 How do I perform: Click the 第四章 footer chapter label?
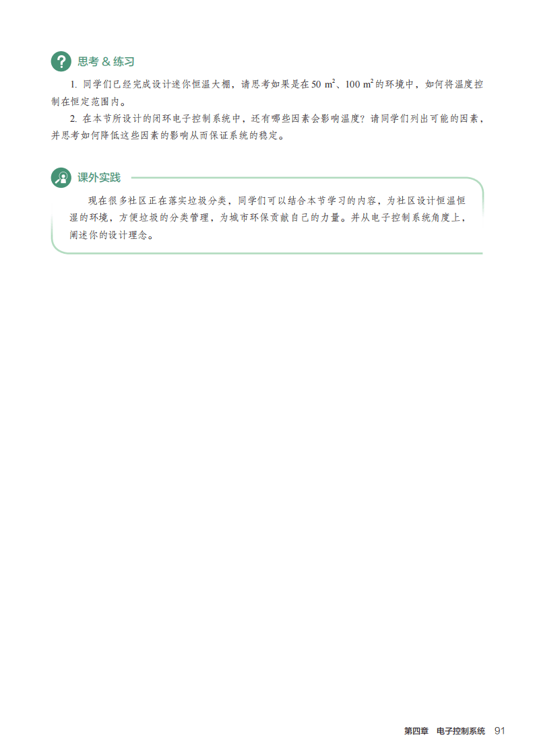(x=416, y=731)
